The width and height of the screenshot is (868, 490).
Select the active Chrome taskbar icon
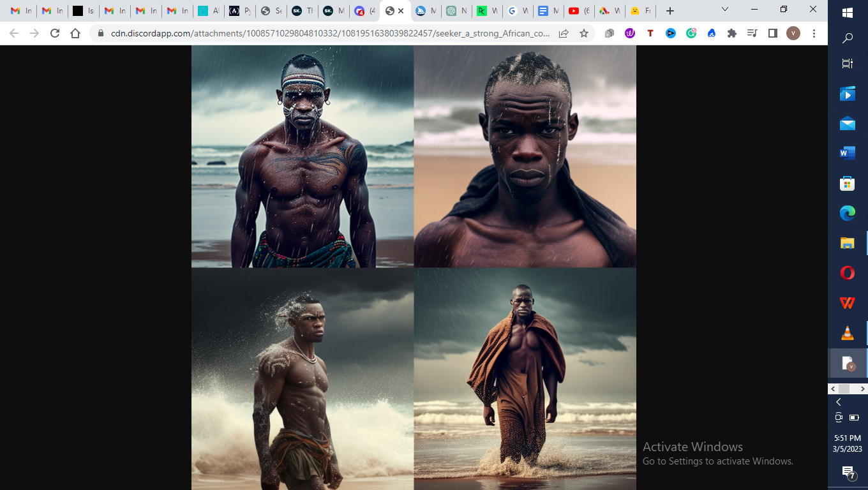click(848, 364)
